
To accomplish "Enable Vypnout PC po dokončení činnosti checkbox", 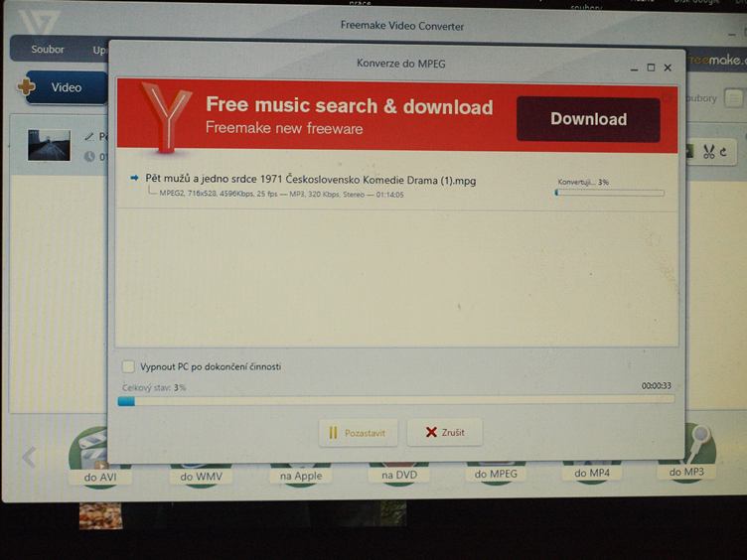I will 127,366.
